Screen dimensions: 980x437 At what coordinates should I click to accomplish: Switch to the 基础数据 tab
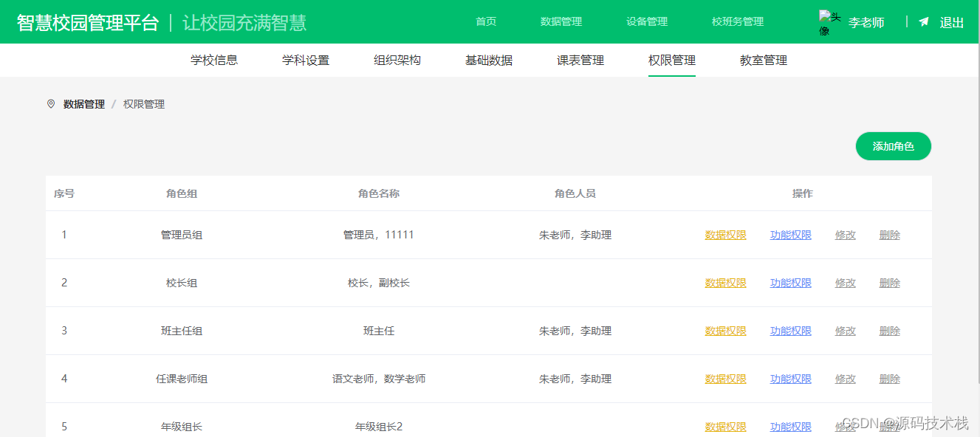point(489,61)
